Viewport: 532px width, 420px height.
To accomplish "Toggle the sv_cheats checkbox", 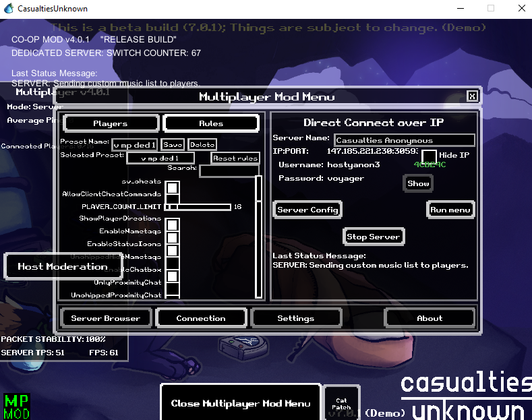I will click(173, 187).
